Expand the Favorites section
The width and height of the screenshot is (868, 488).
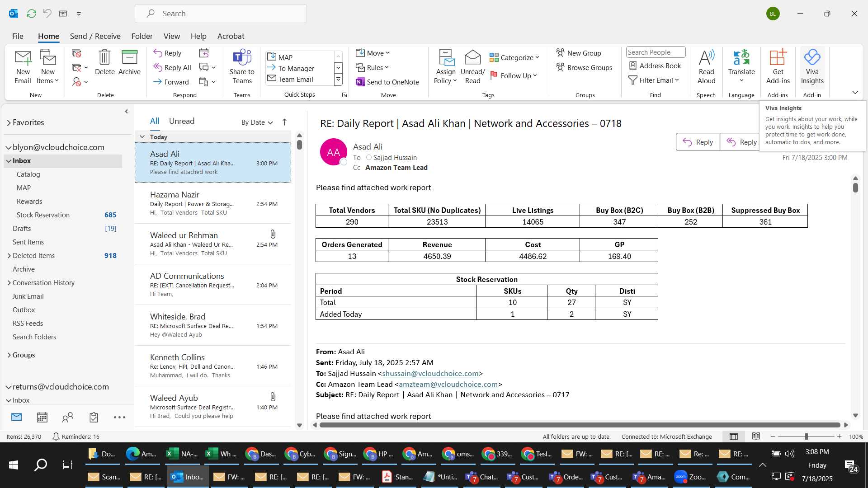click(9, 122)
